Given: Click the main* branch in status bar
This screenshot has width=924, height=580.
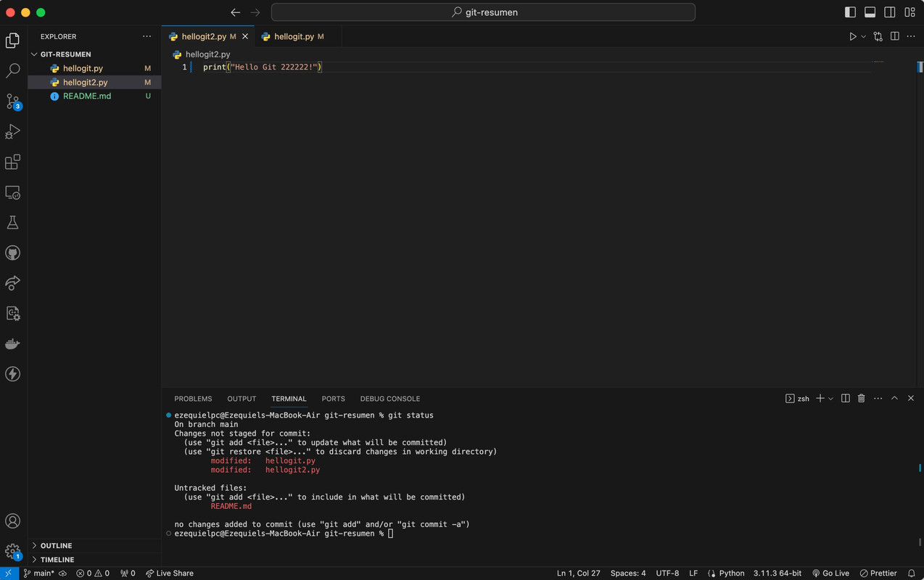Looking at the screenshot, I should click(38, 573).
